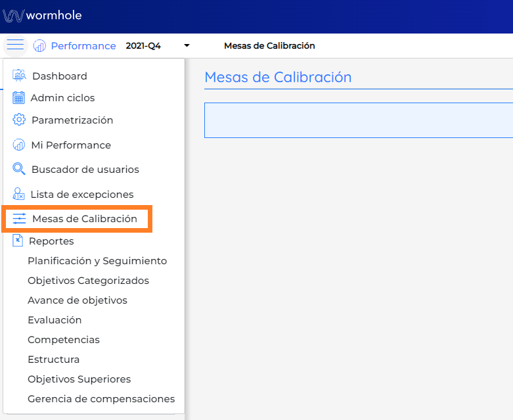Viewport: 513px width, 420px height.
Task: Go to Evaluación report
Action: [55, 320]
